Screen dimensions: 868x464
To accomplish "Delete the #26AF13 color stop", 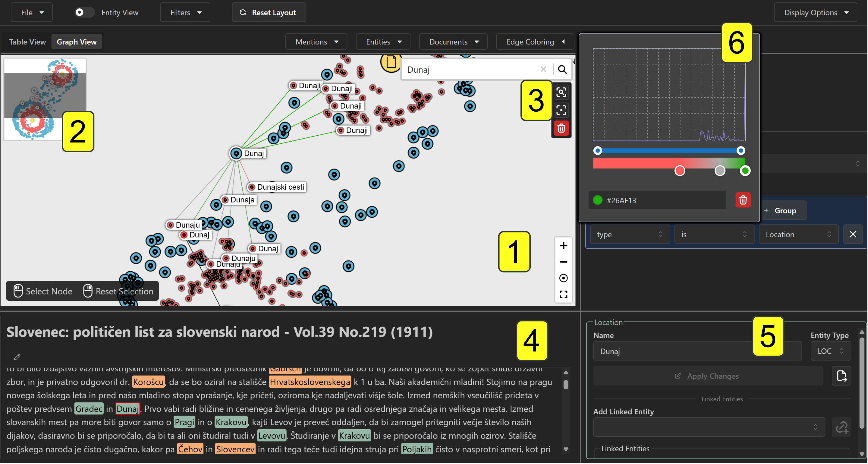I will pyautogui.click(x=743, y=200).
